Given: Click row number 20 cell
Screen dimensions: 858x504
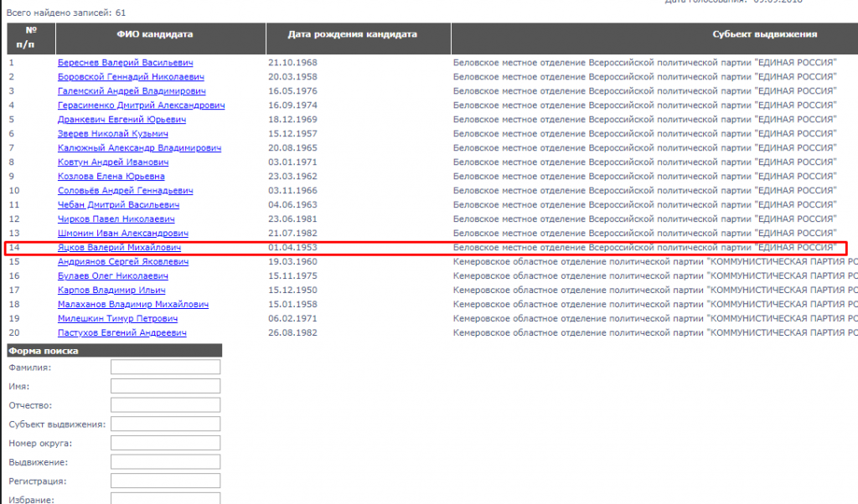Looking at the screenshot, I should [x=14, y=333].
